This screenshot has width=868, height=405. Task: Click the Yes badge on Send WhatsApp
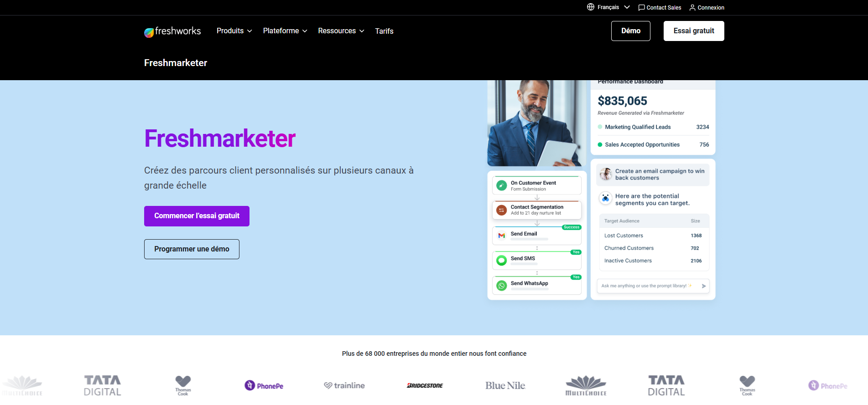[x=576, y=277]
